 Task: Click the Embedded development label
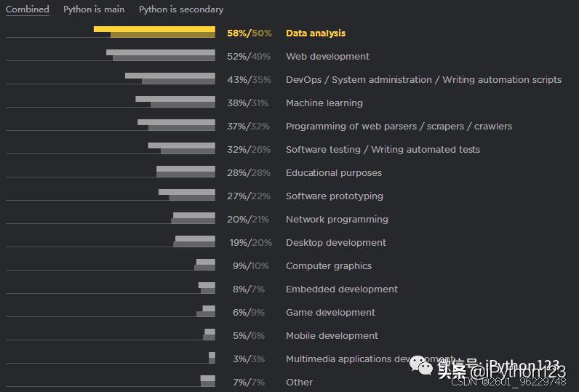coord(342,289)
